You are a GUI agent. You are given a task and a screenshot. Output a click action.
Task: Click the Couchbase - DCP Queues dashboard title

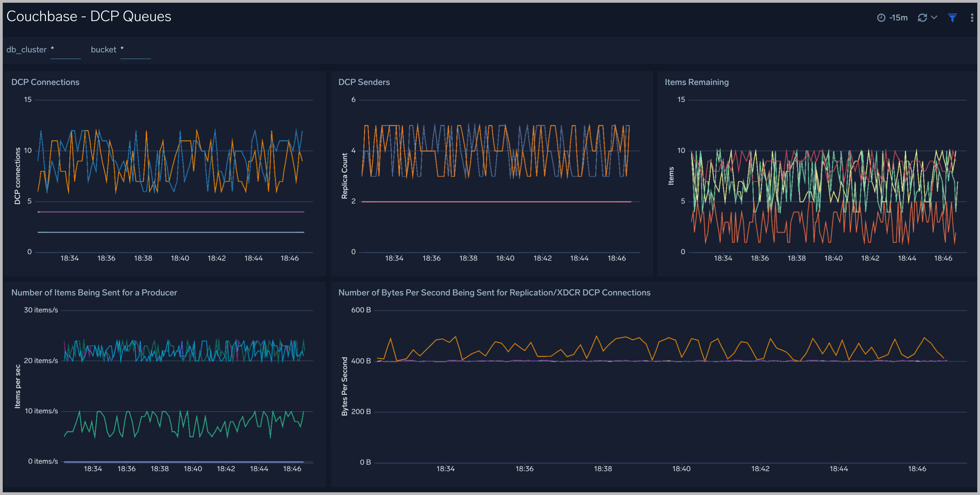tap(88, 16)
